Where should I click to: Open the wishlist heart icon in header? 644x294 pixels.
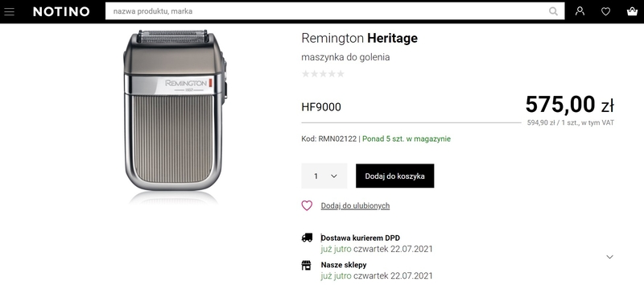pos(606,11)
